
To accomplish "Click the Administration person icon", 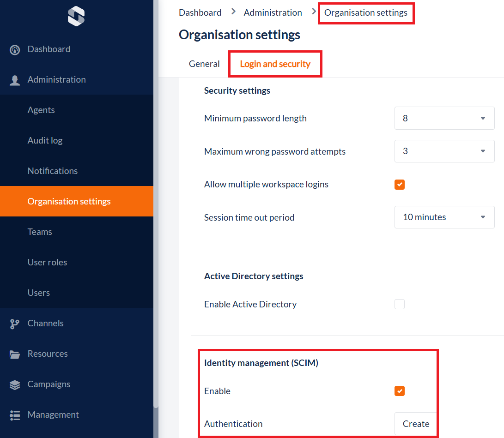I will click(x=15, y=80).
